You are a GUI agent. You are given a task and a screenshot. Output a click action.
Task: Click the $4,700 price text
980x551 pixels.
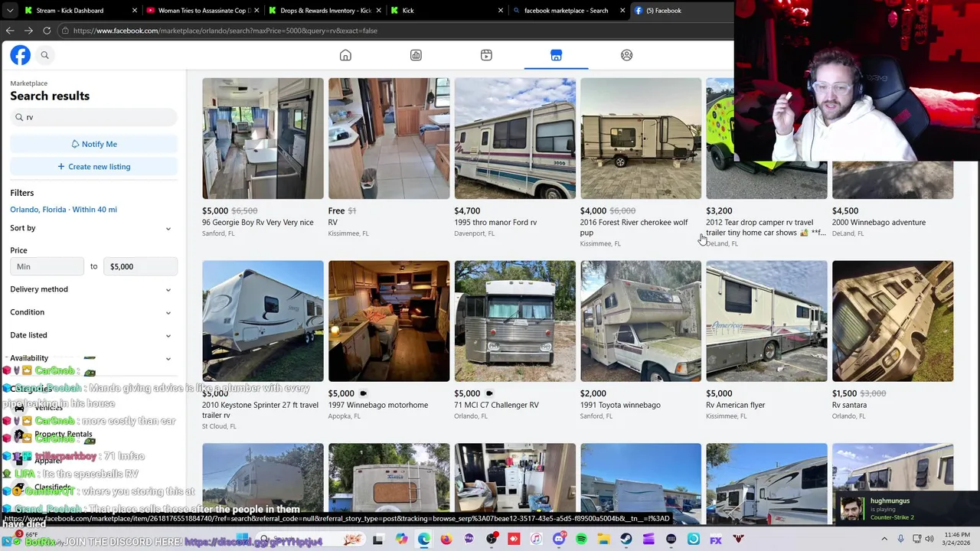467,211
